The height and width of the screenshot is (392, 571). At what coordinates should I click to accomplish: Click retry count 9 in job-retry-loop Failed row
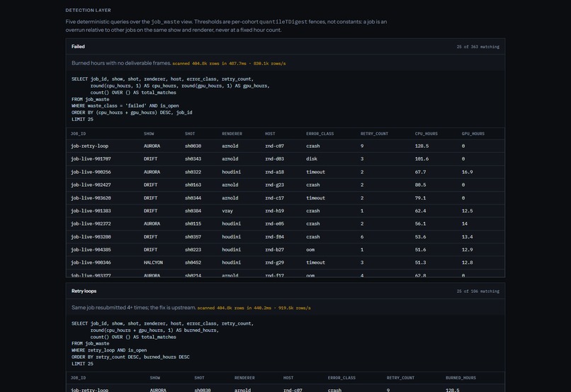coord(362,146)
